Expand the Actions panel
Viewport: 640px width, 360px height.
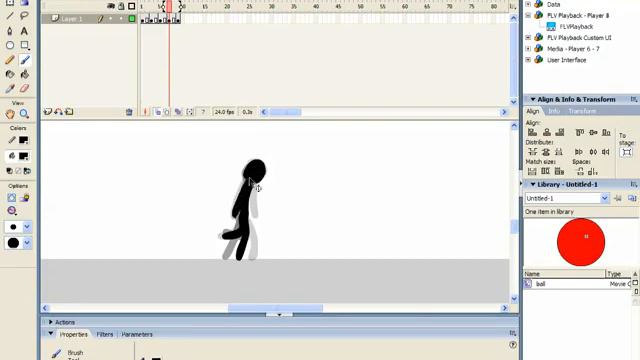tap(51, 322)
